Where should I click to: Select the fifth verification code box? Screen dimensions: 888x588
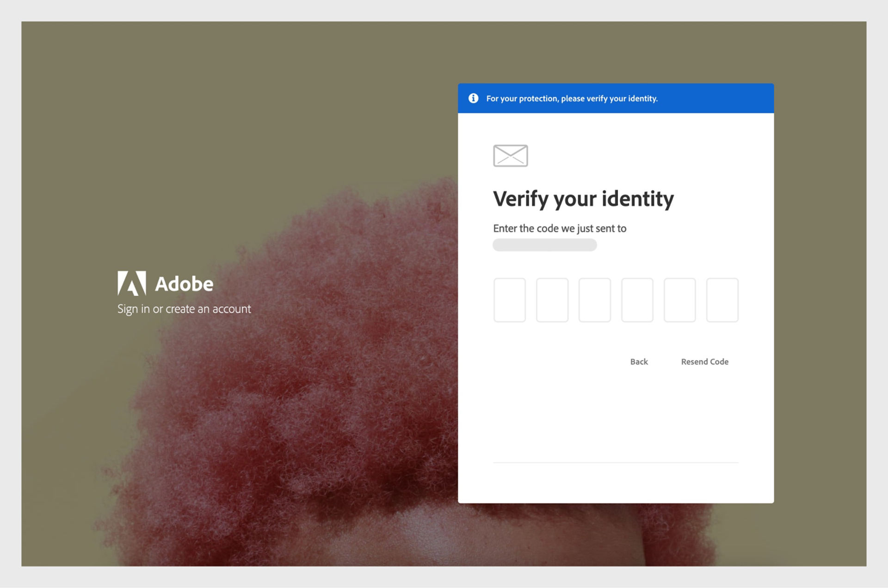(x=679, y=300)
